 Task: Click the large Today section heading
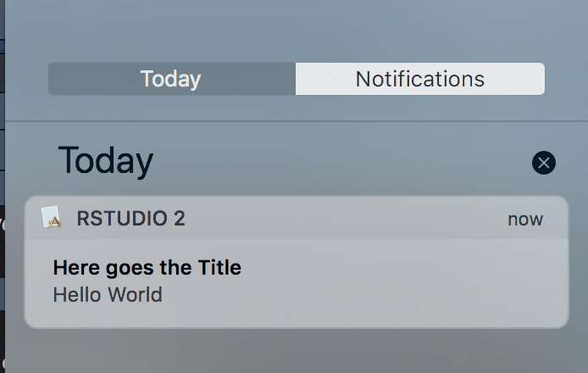click(106, 161)
